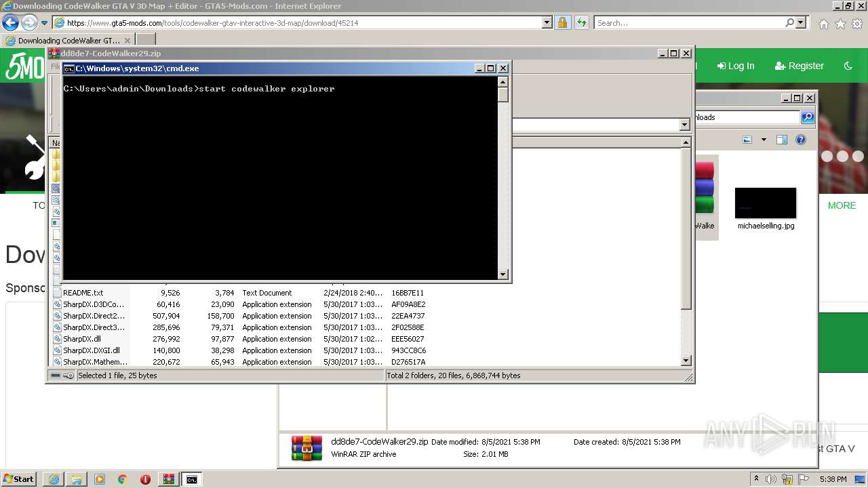
Task: Click the WinRAR file list scroll up arrow
Action: (686, 142)
